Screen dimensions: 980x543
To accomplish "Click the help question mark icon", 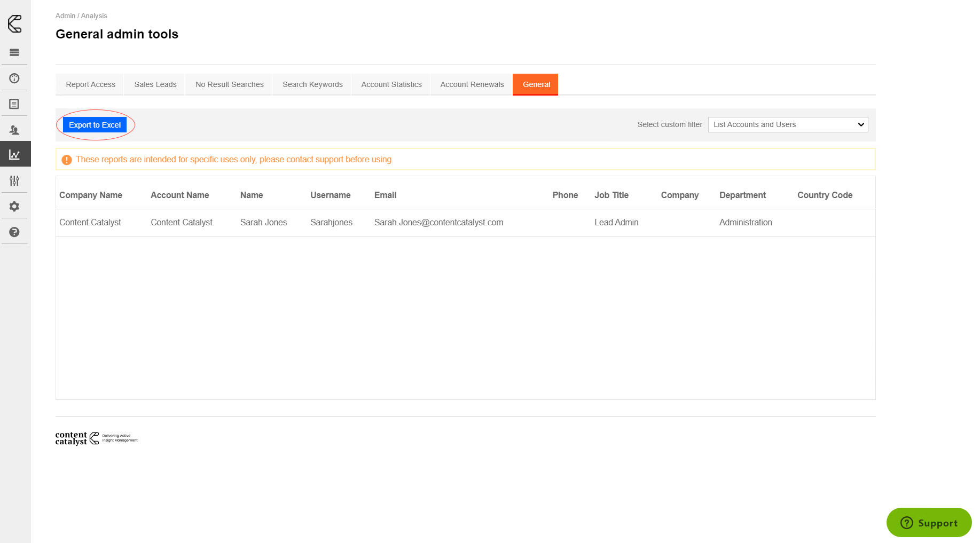I will click(x=14, y=232).
